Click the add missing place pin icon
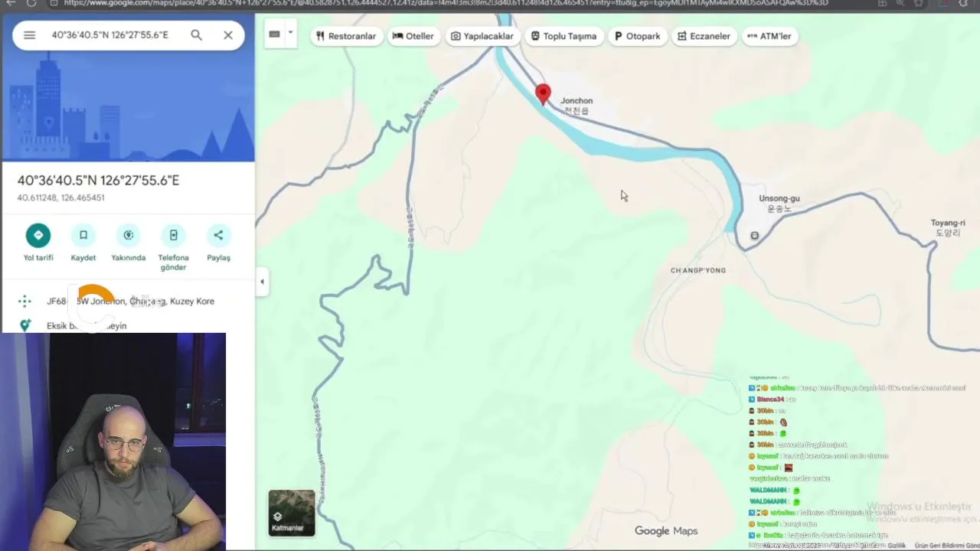Screen dimensions: 980x551 pyautogui.click(x=24, y=325)
